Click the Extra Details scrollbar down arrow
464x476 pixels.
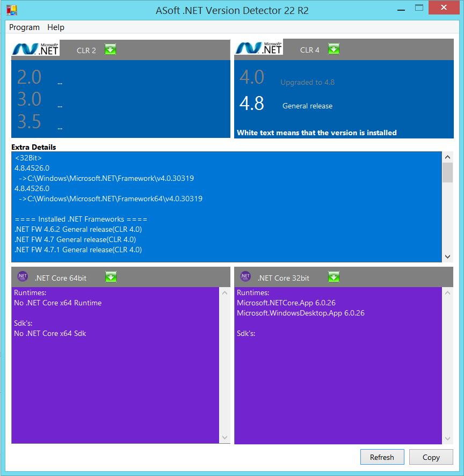point(447,257)
